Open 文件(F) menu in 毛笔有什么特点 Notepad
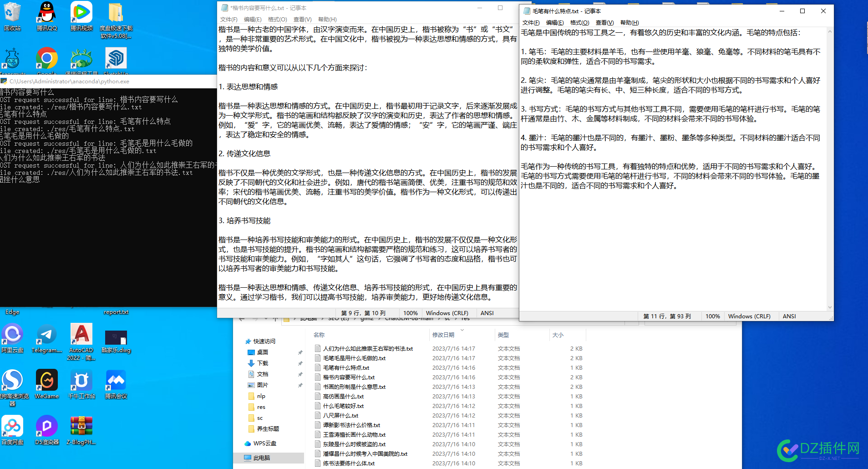 click(531, 22)
